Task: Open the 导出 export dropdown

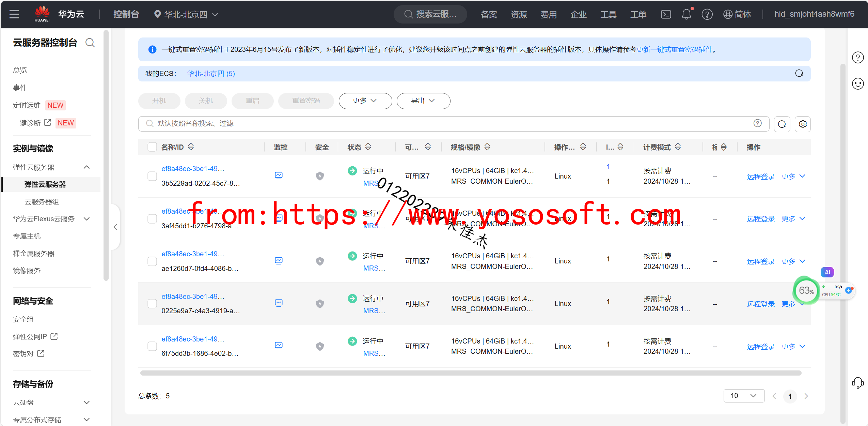Action: (423, 101)
